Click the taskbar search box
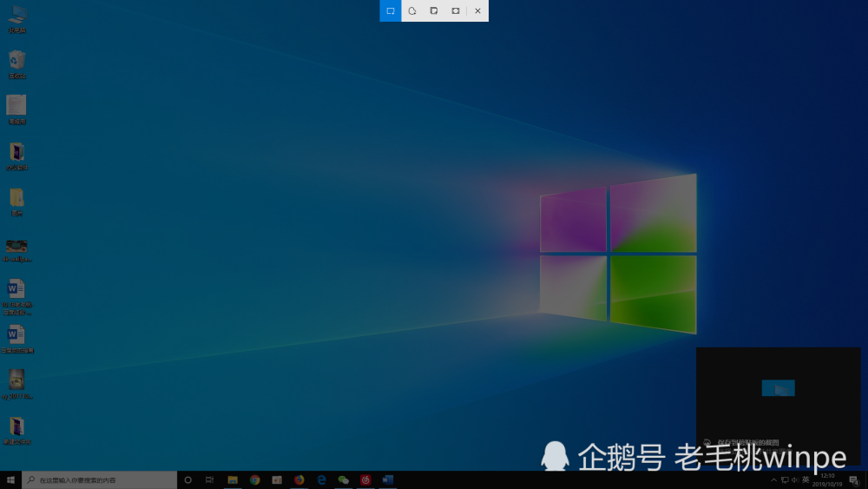Image resolution: width=868 pixels, height=489 pixels. pyautogui.click(x=100, y=480)
